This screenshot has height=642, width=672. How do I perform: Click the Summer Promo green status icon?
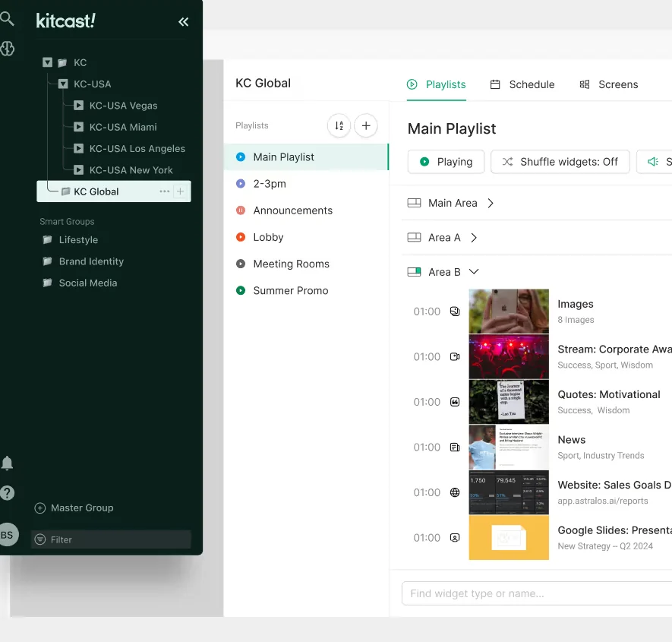click(x=241, y=290)
